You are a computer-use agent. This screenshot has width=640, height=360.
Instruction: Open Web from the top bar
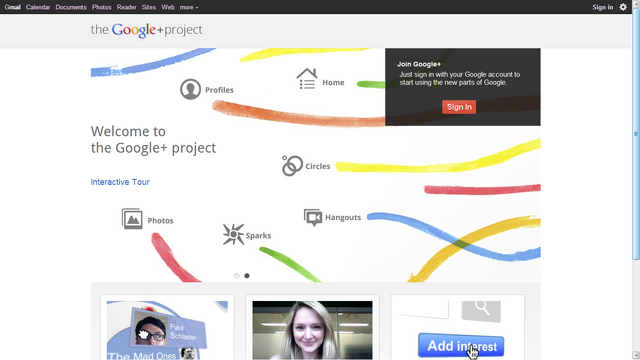168,7
